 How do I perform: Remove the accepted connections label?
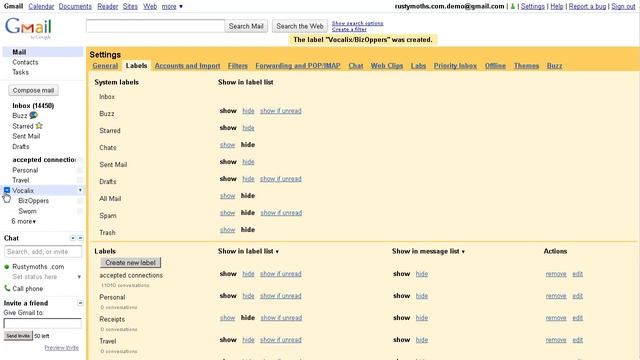click(x=556, y=274)
